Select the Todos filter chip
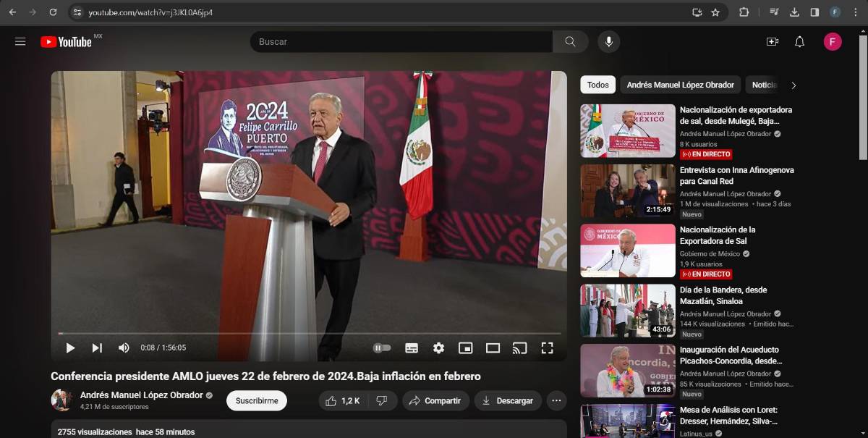This screenshot has width=868, height=438. 597,85
